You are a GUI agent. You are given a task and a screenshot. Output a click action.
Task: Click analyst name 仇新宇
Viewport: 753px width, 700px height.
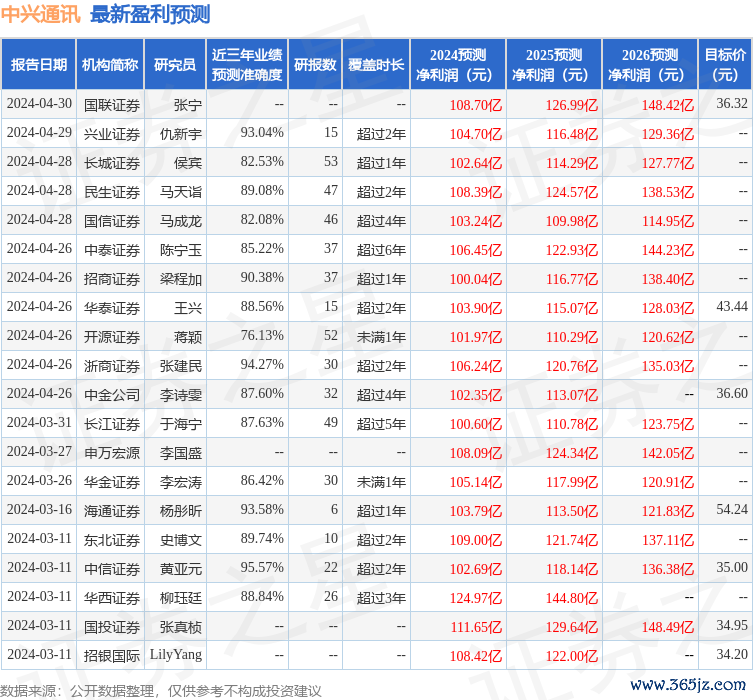click(x=181, y=133)
